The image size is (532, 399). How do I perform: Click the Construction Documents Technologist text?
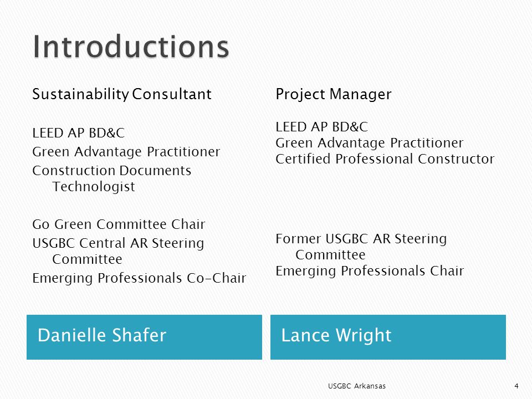(111, 178)
